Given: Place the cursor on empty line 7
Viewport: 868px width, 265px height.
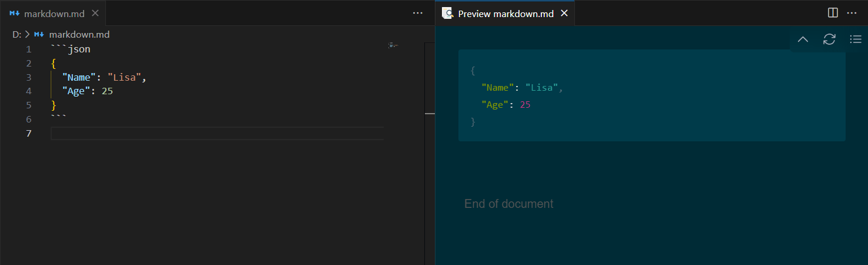Looking at the screenshot, I should tap(217, 134).
